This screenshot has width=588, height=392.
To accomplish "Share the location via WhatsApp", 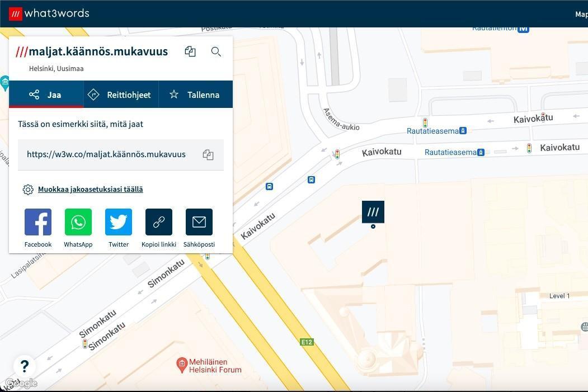I will pyautogui.click(x=78, y=222).
